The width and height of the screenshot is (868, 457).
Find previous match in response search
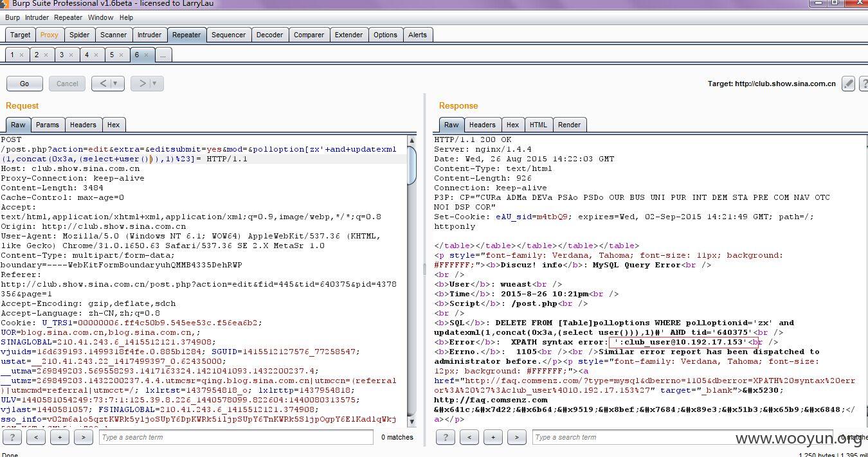tap(469, 437)
